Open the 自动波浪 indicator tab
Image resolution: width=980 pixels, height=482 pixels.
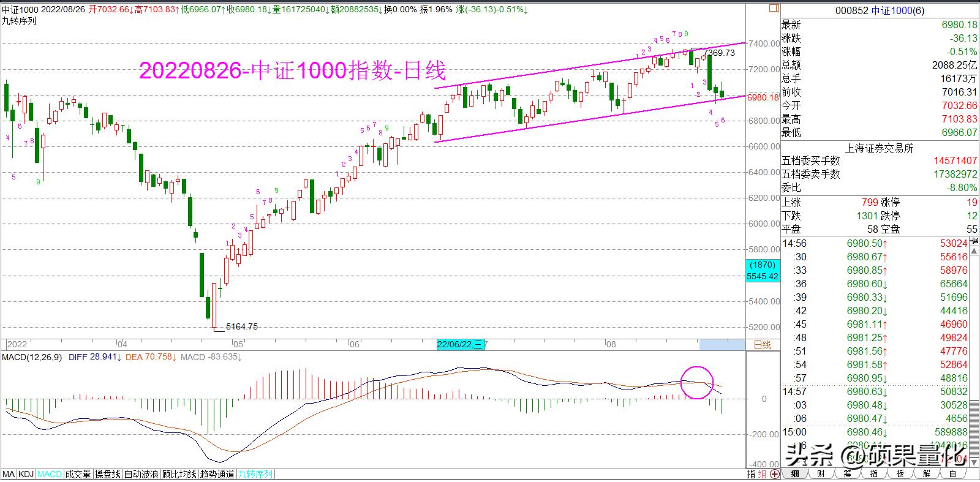pyautogui.click(x=141, y=475)
